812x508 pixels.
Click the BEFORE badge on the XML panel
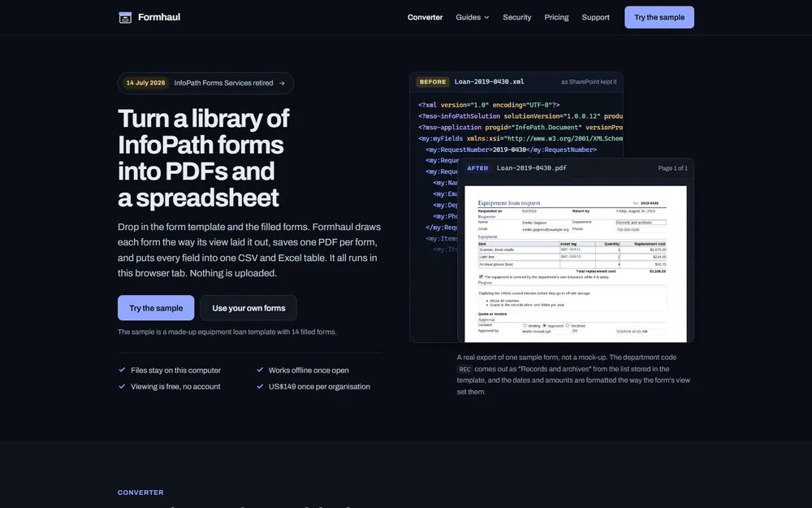(433, 82)
